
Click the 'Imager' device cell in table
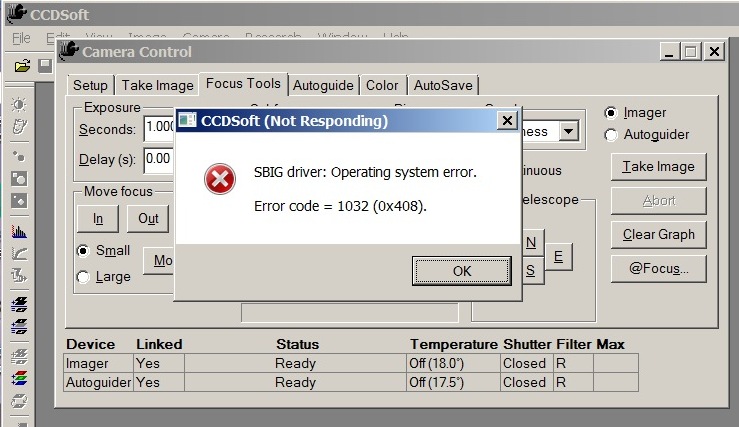[x=99, y=363]
